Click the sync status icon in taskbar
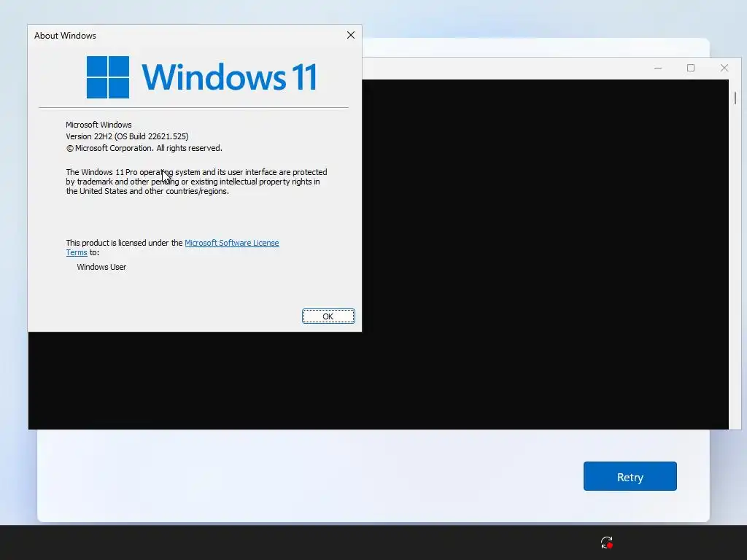 [606, 542]
